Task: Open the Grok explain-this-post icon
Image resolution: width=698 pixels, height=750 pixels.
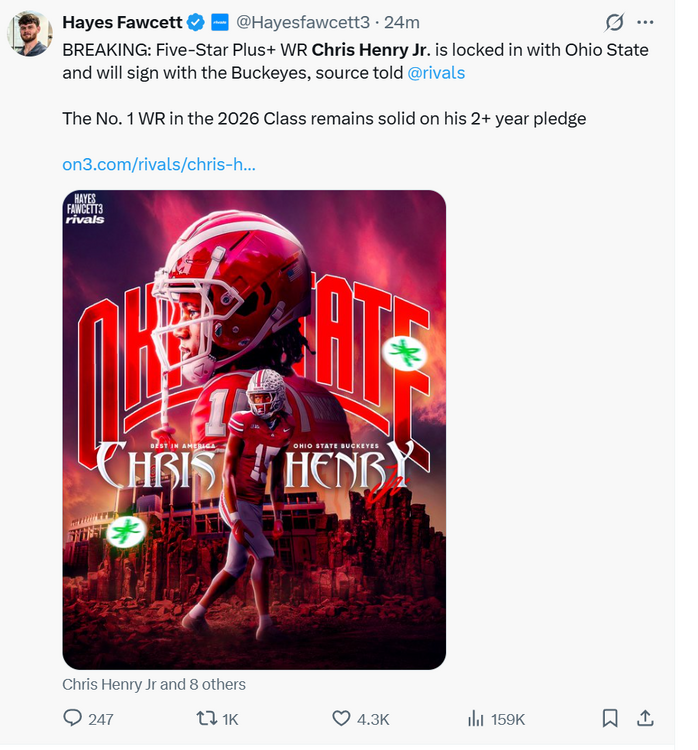Action: tap(616, 22)
